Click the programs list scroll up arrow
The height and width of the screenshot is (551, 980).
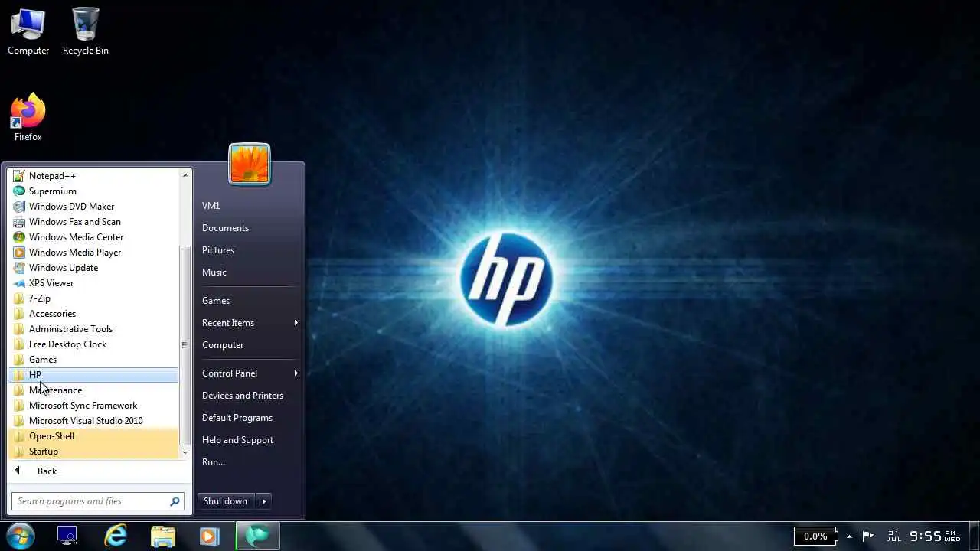[185, 175]
